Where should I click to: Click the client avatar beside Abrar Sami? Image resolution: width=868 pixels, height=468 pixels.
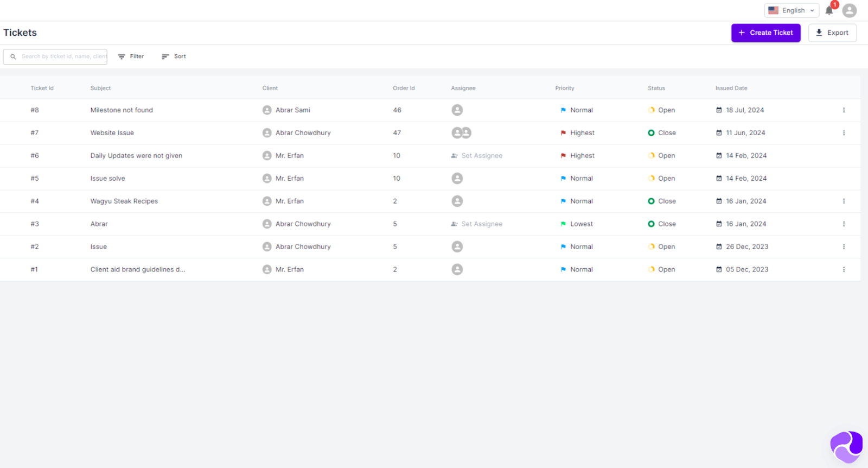point(267,110)
